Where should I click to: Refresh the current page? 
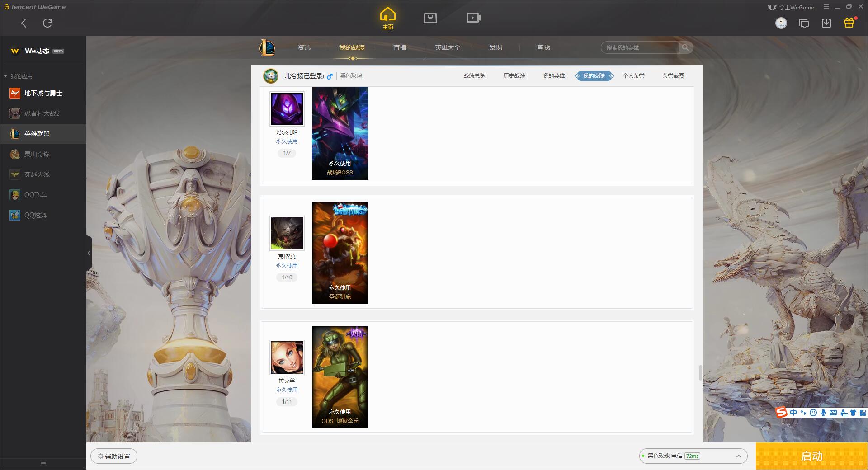point(47,23)
